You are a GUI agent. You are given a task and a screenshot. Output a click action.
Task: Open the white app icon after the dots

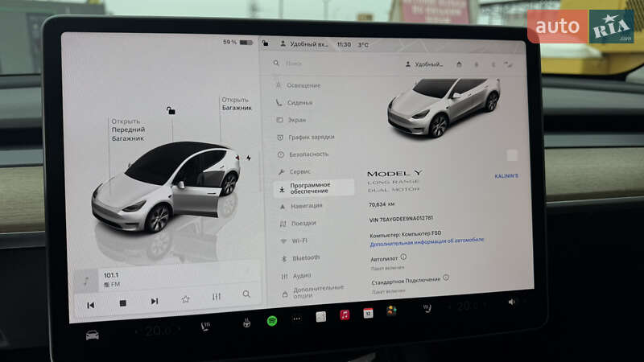tap(320, 316)
